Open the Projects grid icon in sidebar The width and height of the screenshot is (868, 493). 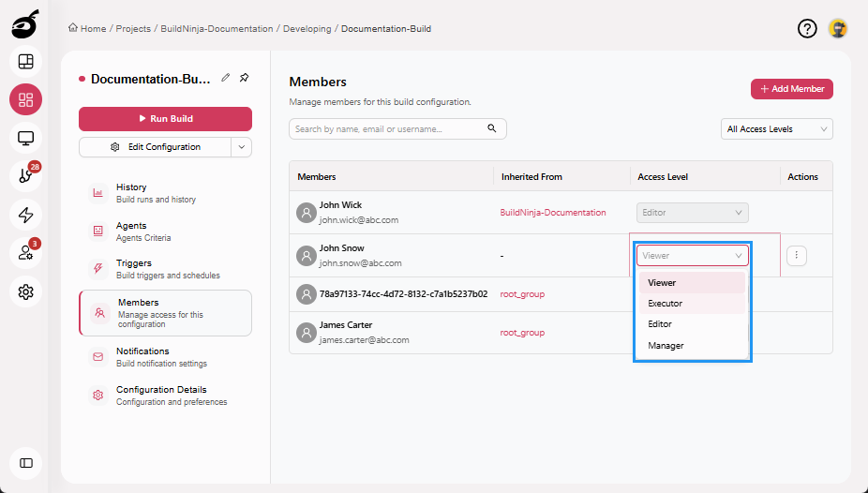[25, 99]
